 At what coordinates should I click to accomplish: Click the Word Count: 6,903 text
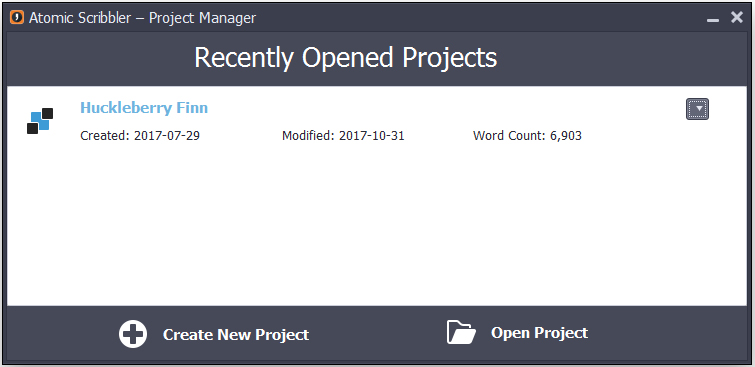pos(527,136)
